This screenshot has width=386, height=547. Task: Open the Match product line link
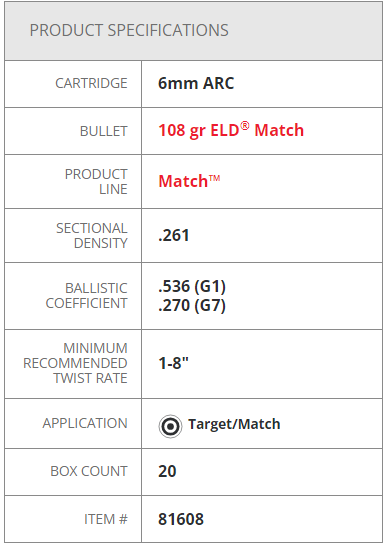[189, 181]
